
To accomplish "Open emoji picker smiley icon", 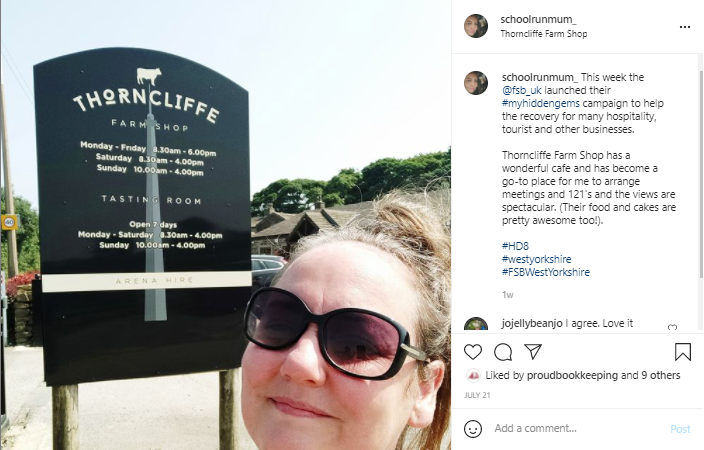I will point(473,428).
